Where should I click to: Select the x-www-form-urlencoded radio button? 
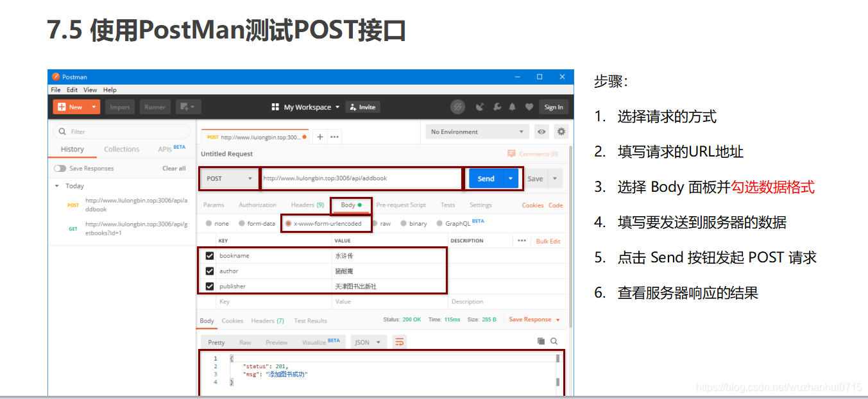[x=288, y=223]
